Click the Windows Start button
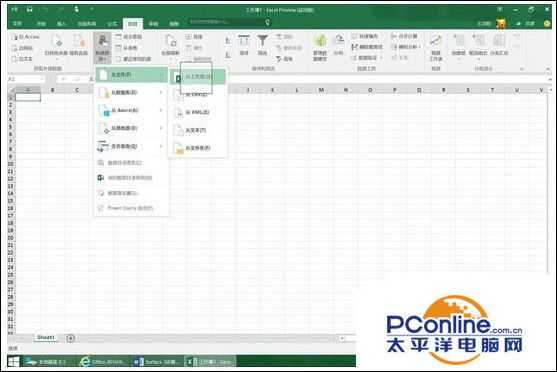The height and width of the screenshot is (372, 557). [x=14, y=361]
